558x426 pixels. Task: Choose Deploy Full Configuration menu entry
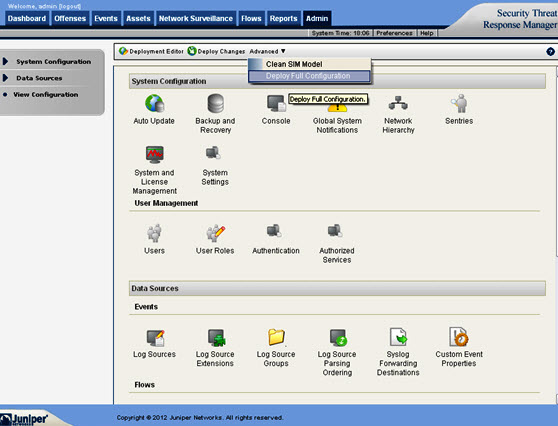tap(309, 76)
